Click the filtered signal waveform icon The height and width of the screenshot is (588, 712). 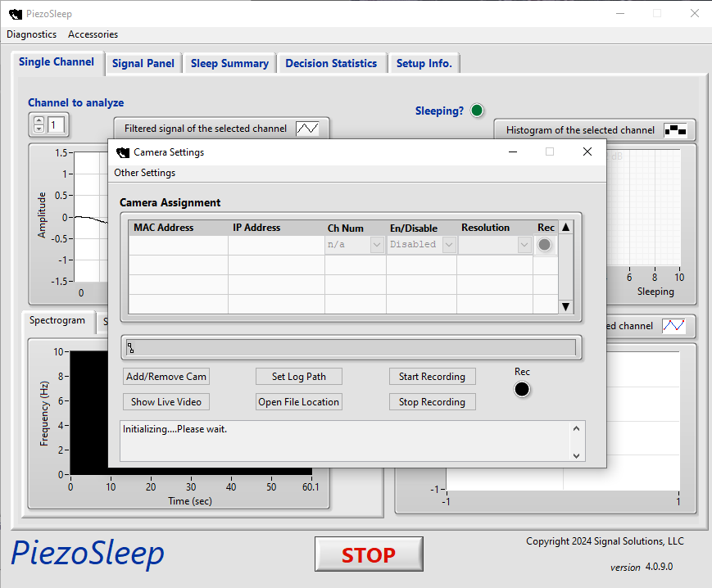307,129
